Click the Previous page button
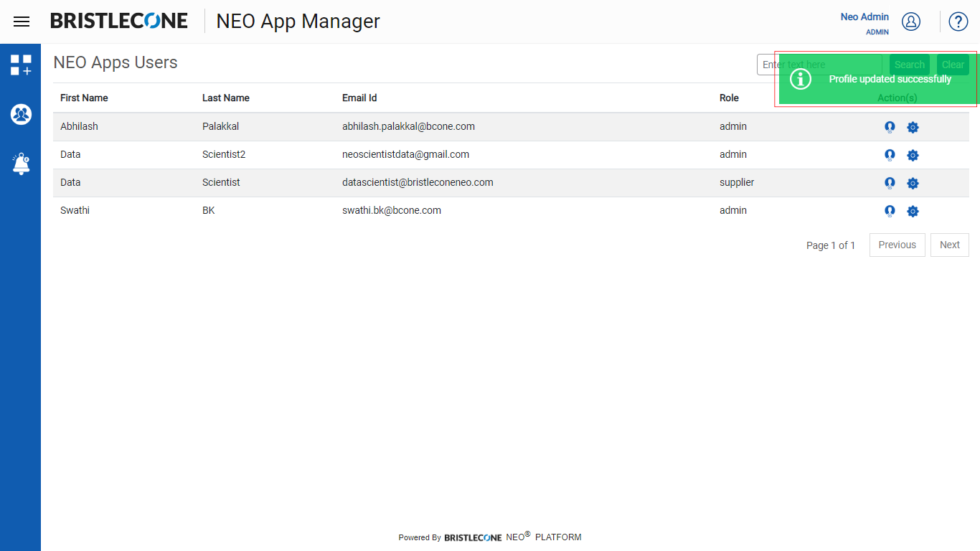This screenshot has width=980, height=551. [897, 245]
